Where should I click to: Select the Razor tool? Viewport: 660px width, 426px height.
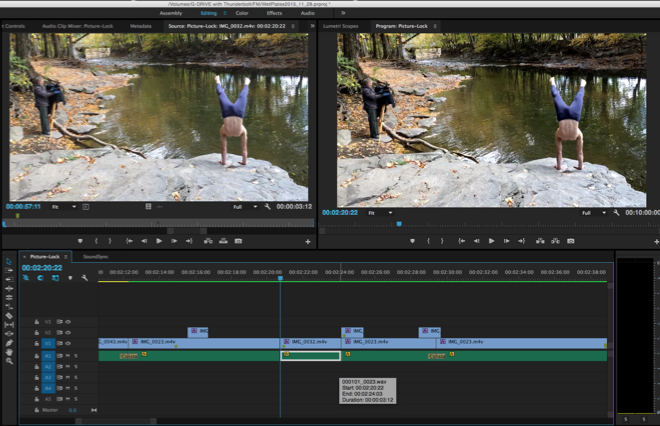[9, 316]
